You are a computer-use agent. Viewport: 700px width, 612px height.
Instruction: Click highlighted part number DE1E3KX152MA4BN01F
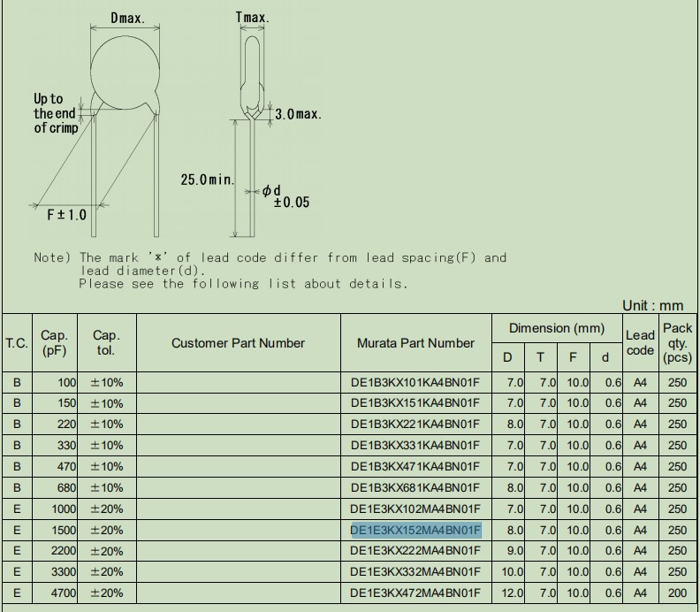click(x=416, y=531)
